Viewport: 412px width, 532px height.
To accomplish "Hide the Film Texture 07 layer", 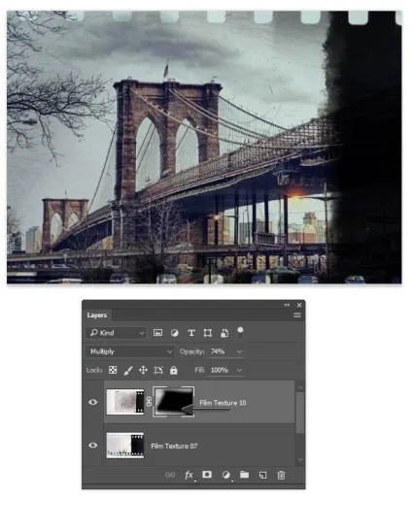I will [x=92, y=446].
